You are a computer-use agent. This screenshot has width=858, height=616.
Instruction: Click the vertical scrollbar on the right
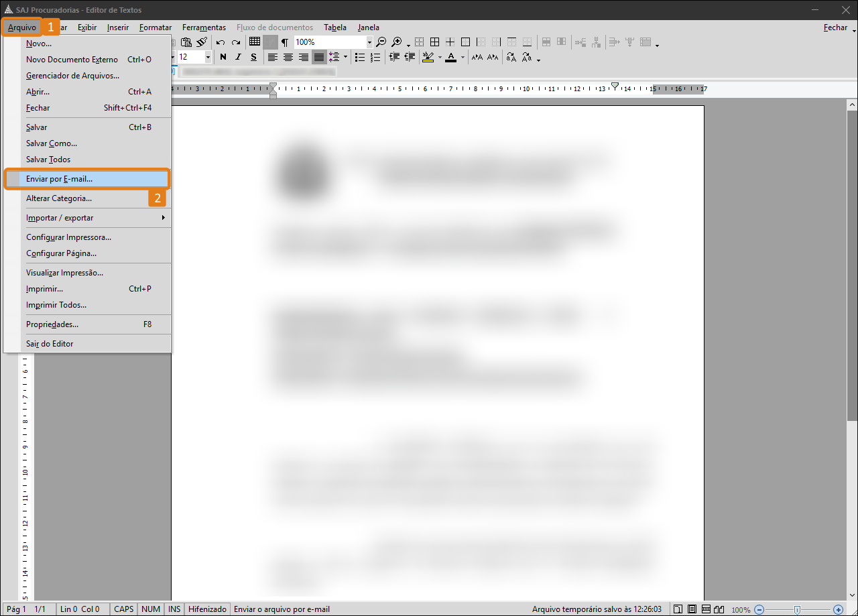coord(851,268)
